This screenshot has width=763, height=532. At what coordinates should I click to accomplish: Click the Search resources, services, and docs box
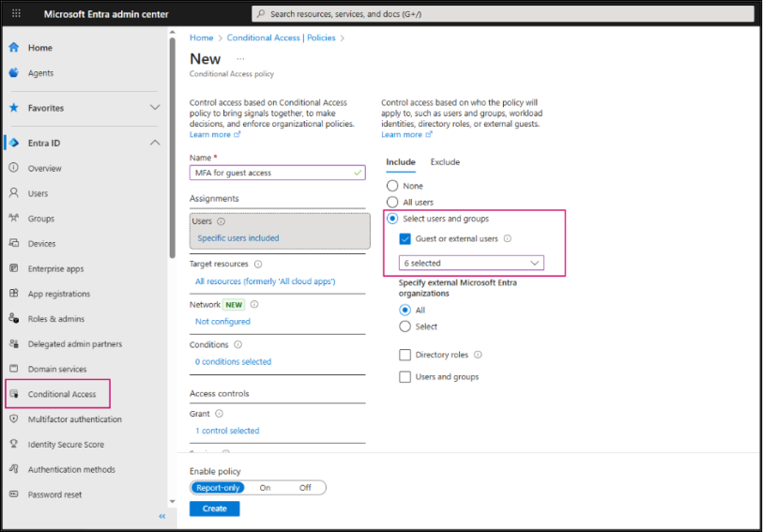point(503,14)
